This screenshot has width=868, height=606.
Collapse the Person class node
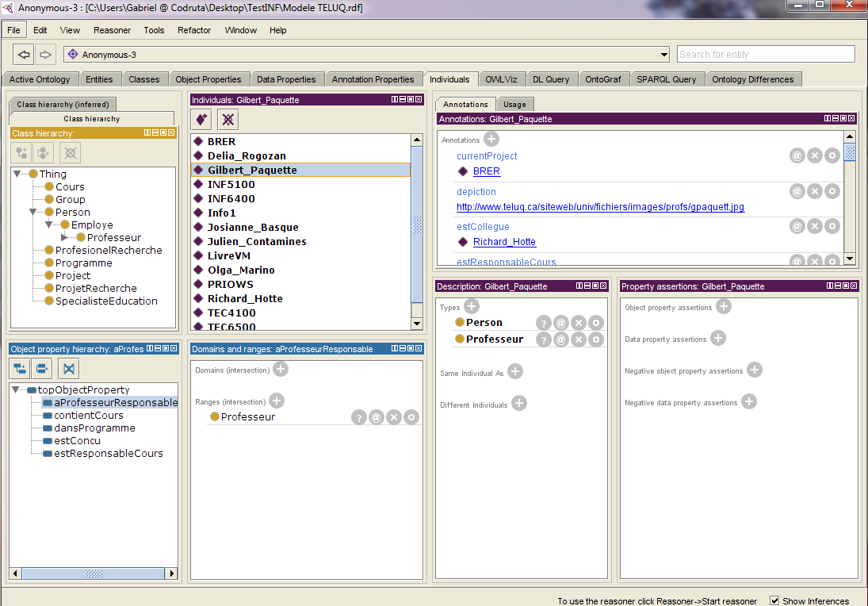[33, 212]
